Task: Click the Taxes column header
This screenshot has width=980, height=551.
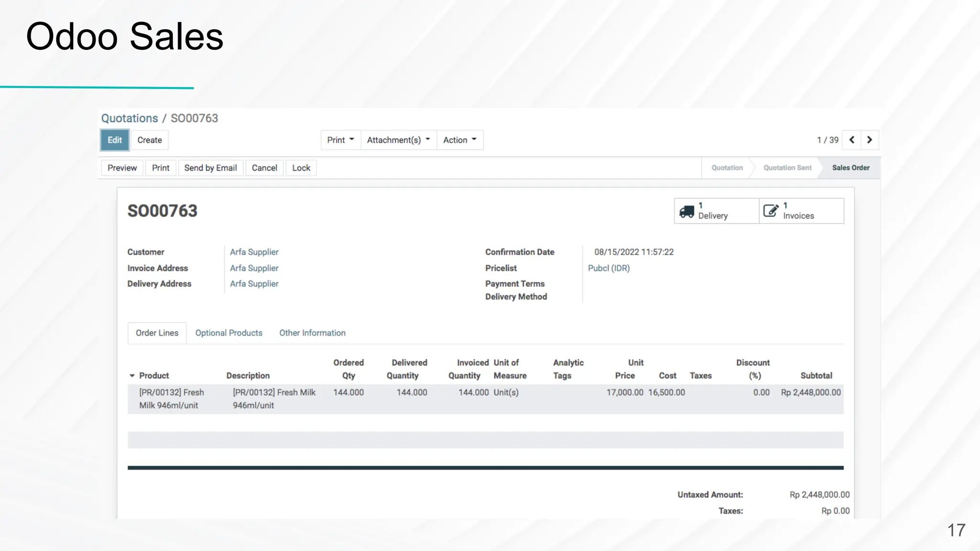Action: pos(701,376)
